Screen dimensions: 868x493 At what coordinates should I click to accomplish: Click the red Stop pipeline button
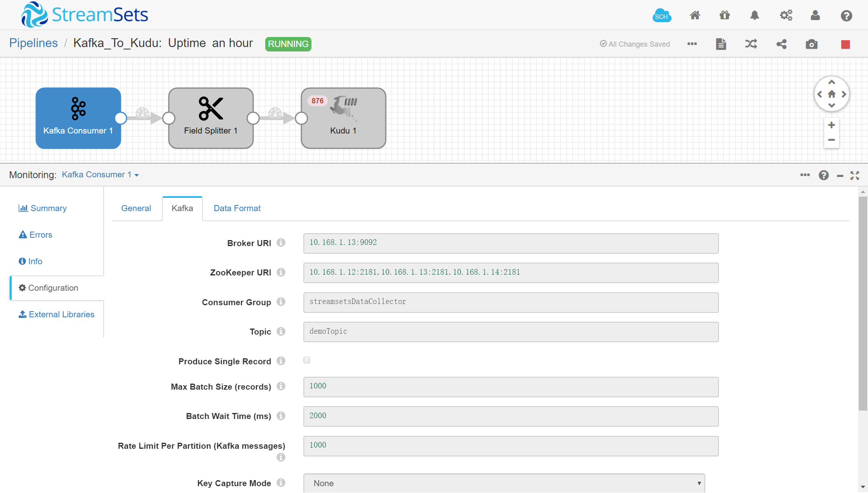coord(845,44)
